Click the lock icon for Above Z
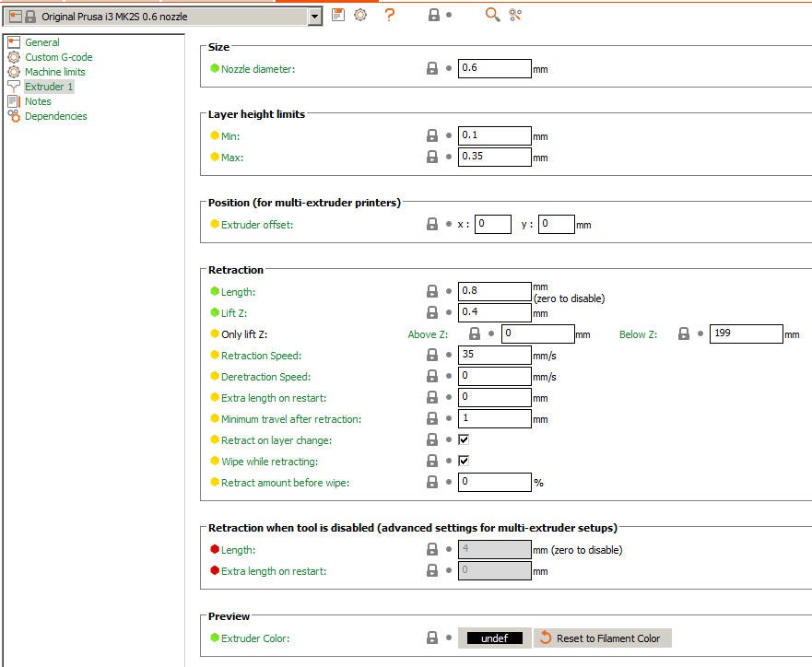Screen dimensions: 812x667 coord(475,333)
